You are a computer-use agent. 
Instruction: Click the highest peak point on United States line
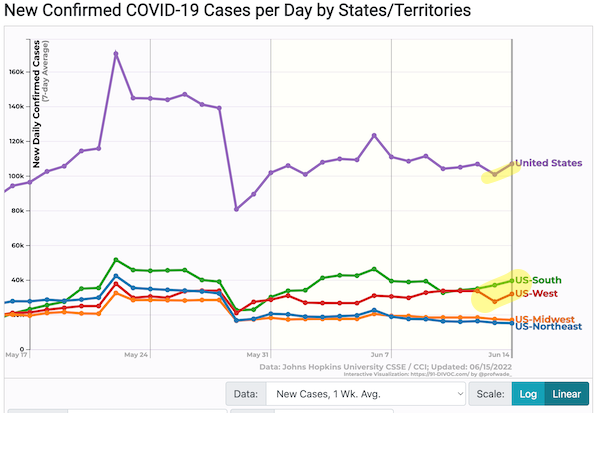(116, 53)
